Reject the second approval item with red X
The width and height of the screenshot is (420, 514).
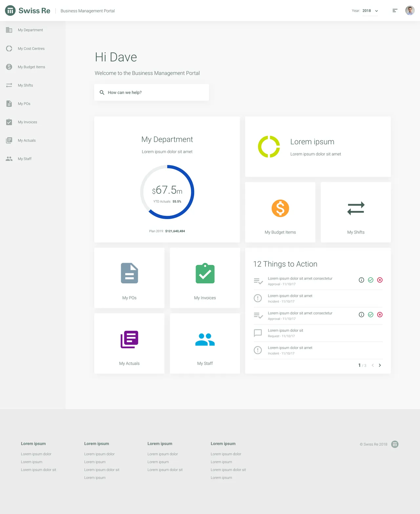[380, 315]
